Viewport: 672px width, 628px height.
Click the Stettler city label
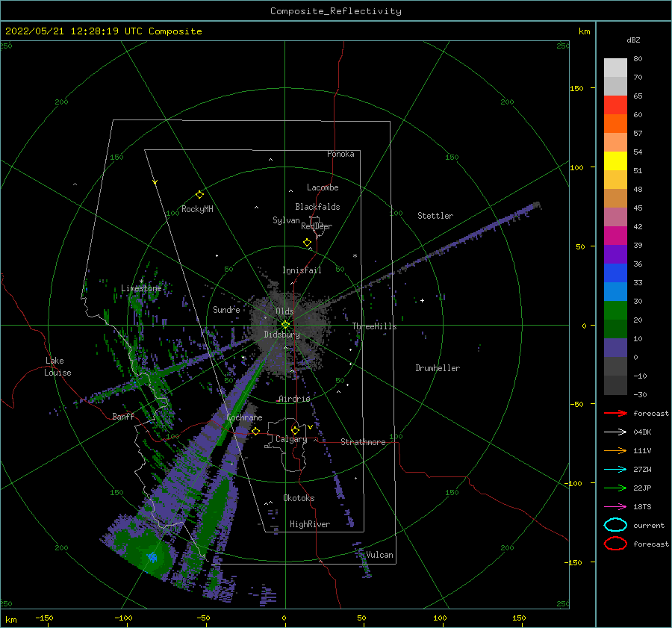pos(435,216)
